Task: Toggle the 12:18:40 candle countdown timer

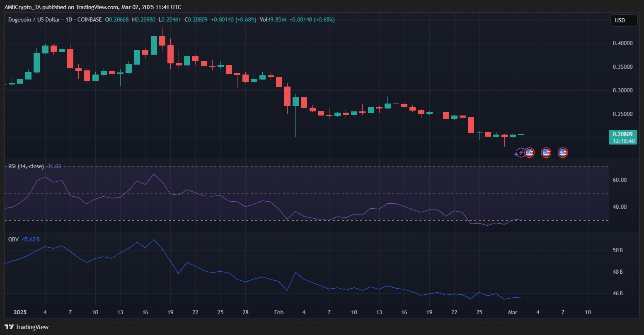Action: (x=623, y=140)
